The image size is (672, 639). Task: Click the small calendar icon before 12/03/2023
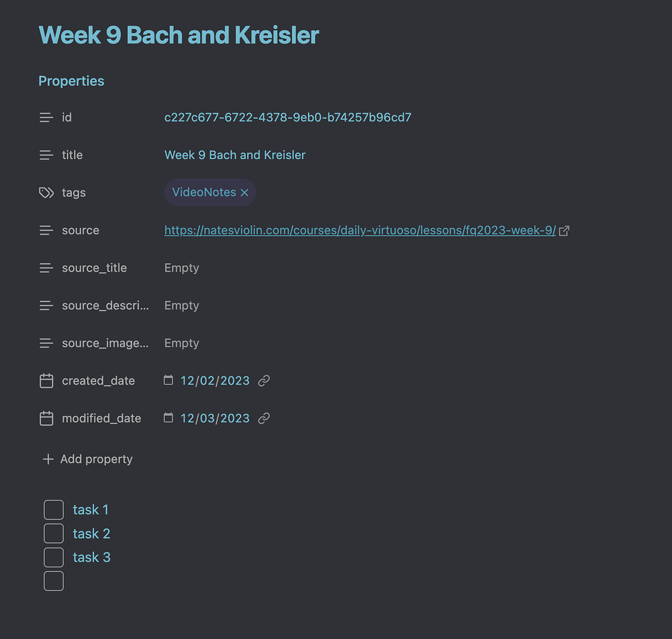[x=168, y=417]
